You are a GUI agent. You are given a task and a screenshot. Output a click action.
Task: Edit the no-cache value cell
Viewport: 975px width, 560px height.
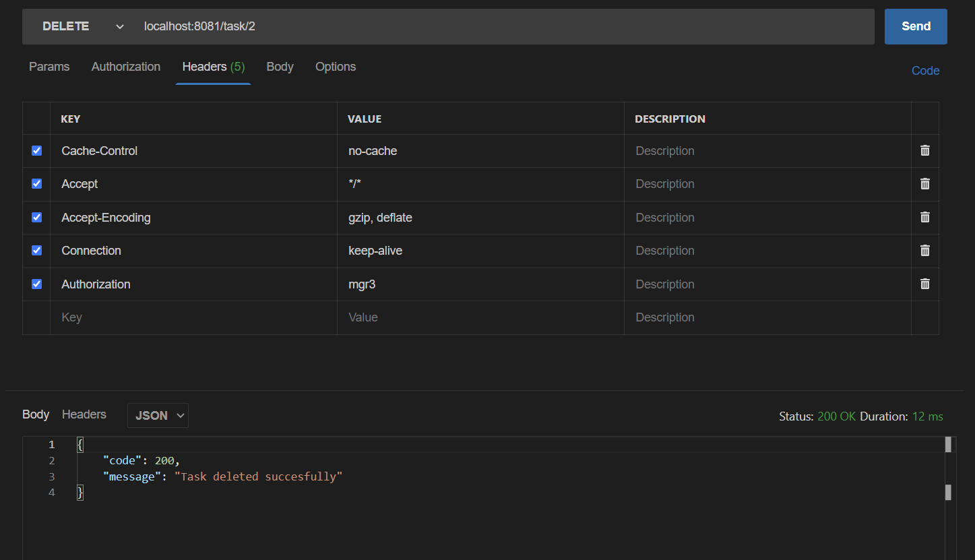(481, 151)
